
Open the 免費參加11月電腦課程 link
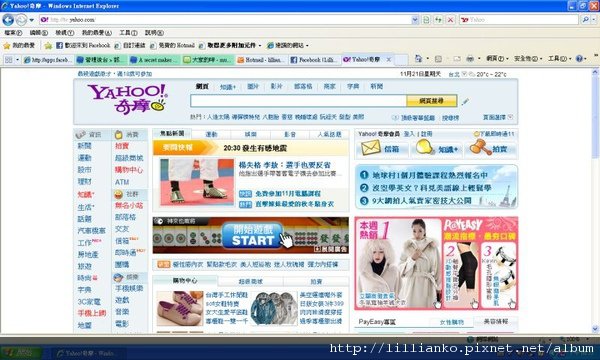tap(288, 194)
